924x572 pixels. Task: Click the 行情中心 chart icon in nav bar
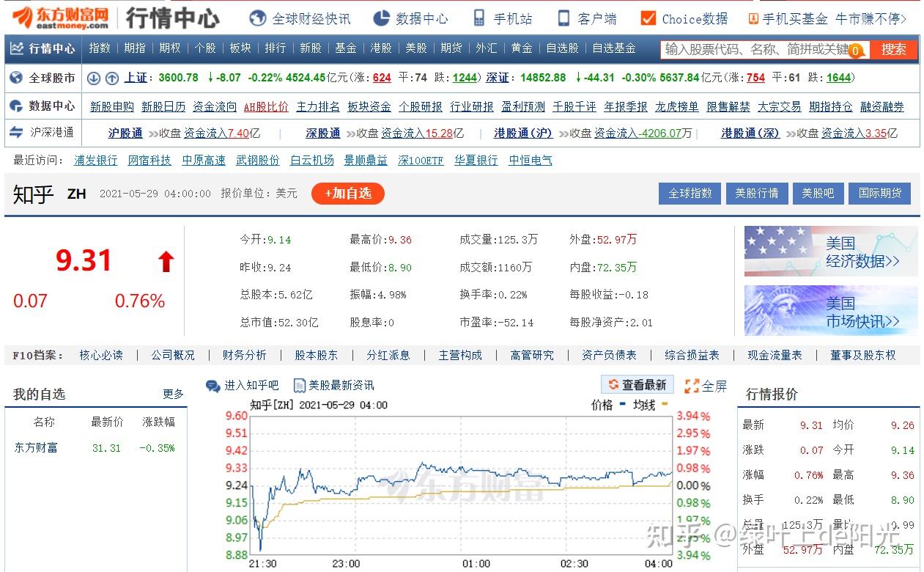point(17,48)
